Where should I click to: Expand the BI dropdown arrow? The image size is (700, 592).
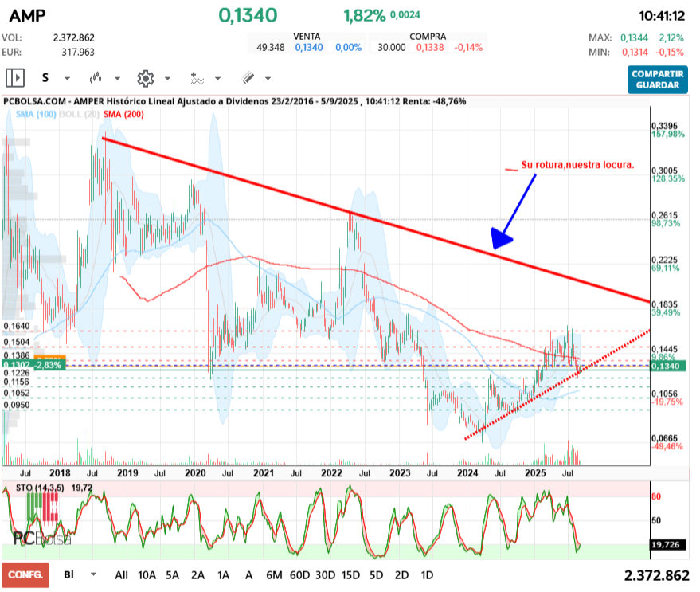(94, 574)
